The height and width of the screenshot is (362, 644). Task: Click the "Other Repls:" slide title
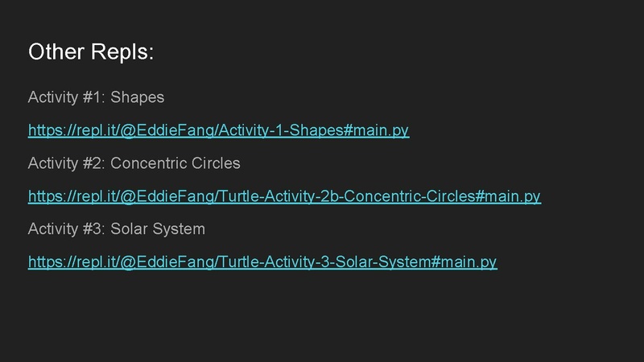tap(90, 52)
